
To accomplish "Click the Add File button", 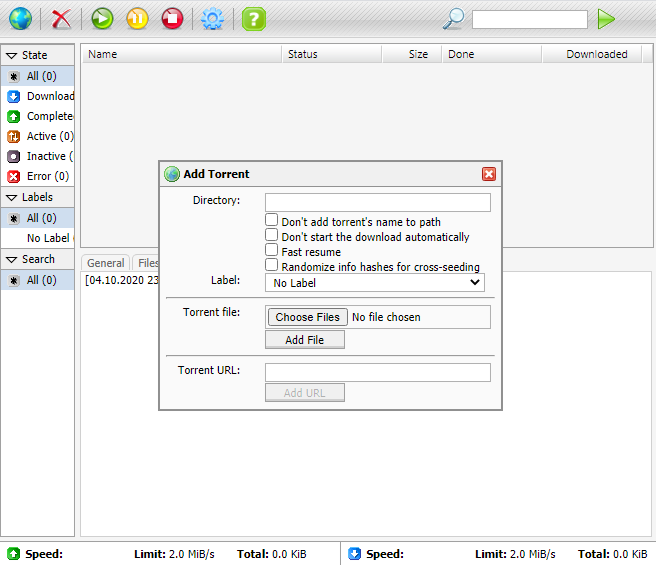I will [x=304, y=340].
